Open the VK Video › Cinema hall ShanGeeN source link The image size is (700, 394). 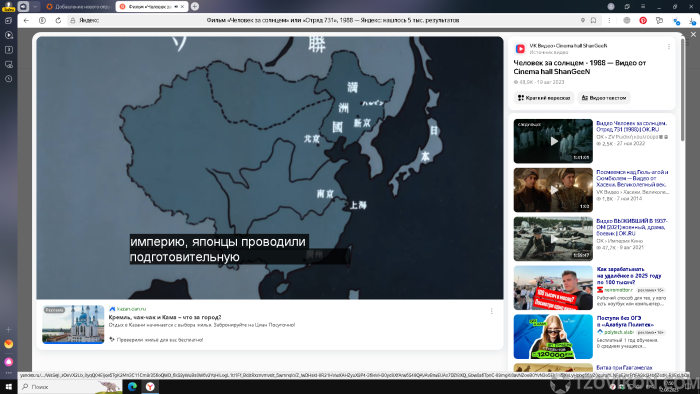click(568, 46)
